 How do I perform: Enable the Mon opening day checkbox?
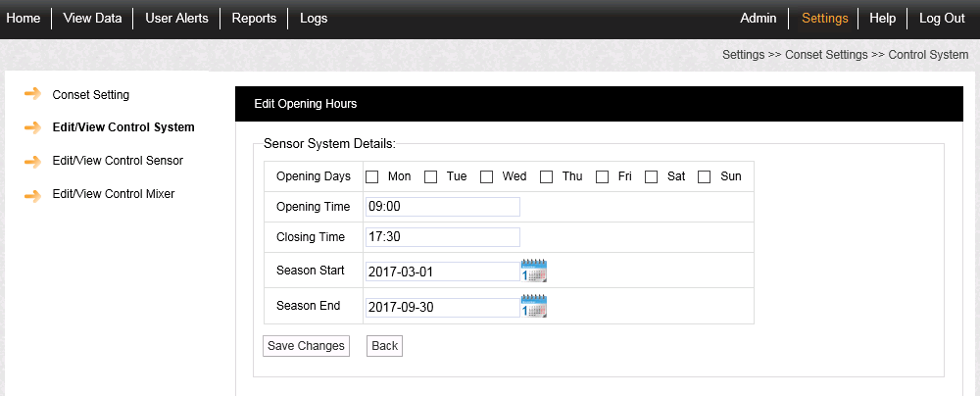371,177
